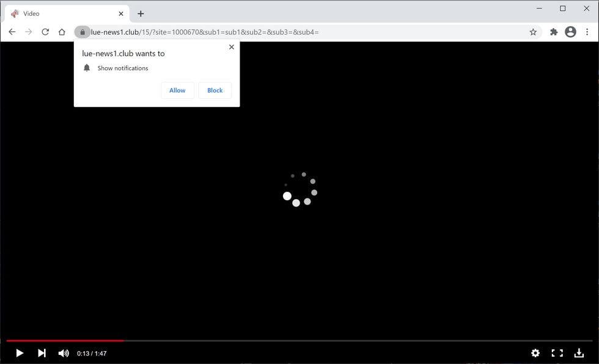
Task: Dismiss the notification prompt with the X
Action: (x=231, y=46)
